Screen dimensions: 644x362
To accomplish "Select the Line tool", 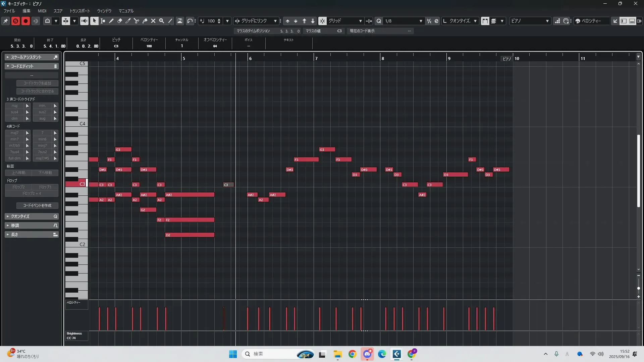I will [170, 21].
